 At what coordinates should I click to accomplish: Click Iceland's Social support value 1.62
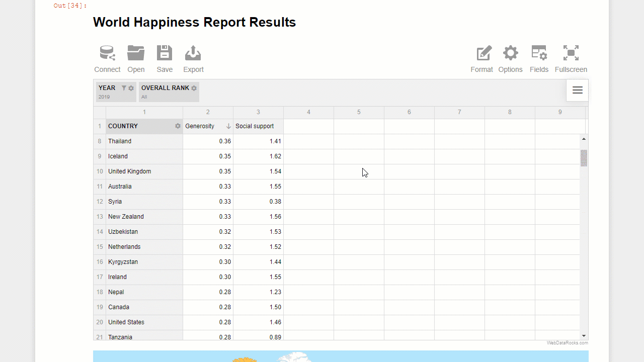click(x=258, y=156)
